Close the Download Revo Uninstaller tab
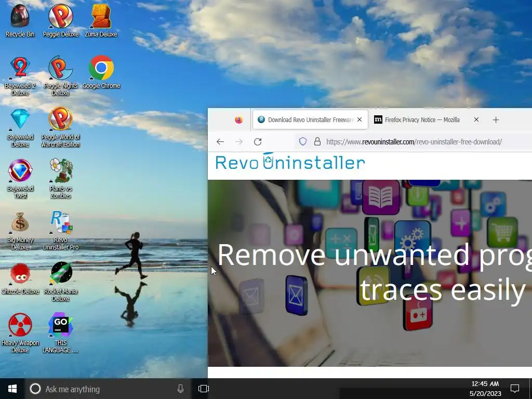 coord(360,120)
